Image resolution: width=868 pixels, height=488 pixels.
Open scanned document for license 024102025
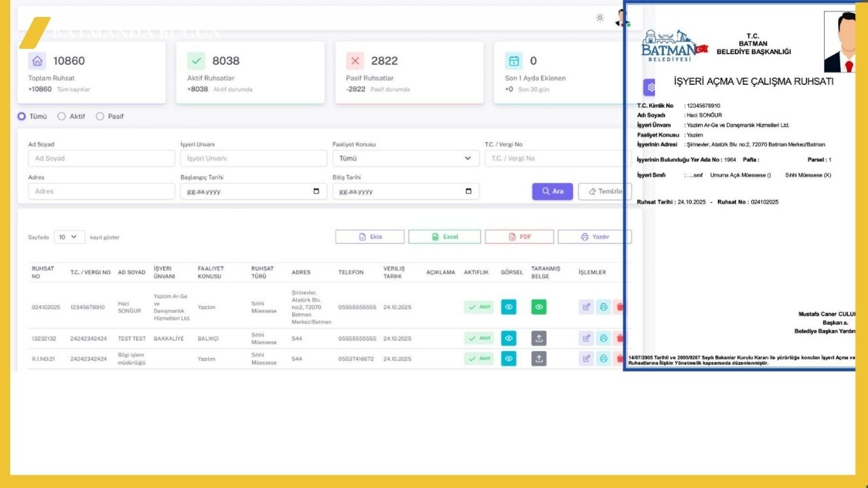538,307
